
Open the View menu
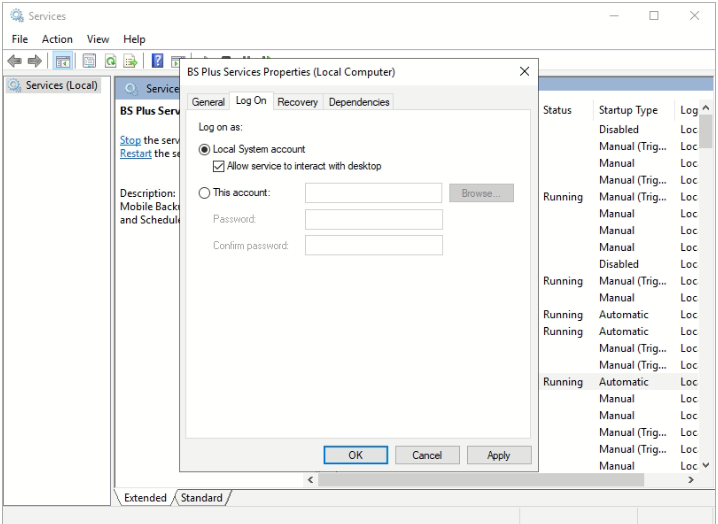tap(97, 39)
